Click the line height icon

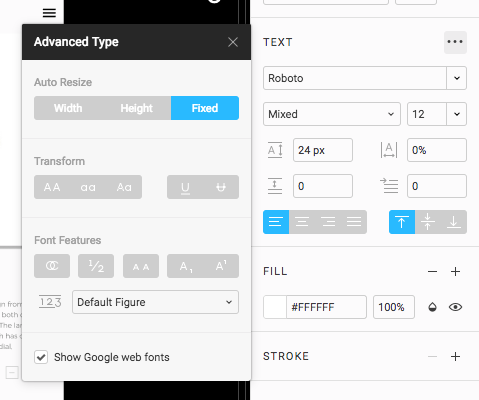point(275,150)
